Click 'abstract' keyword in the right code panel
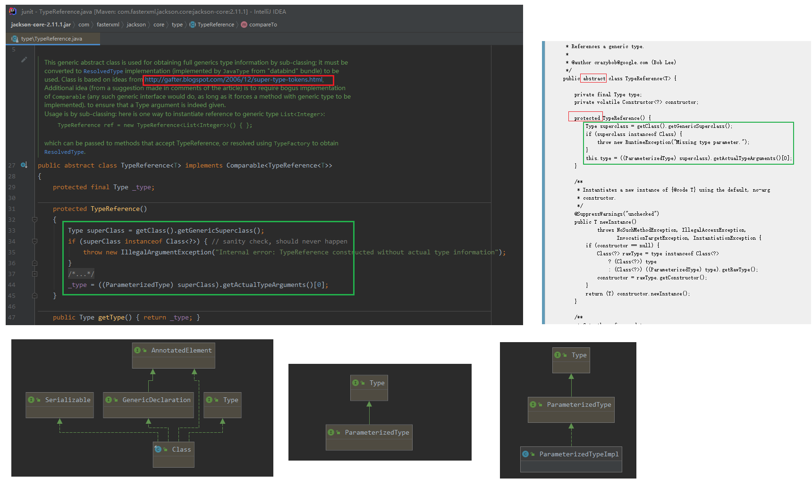Image resolution: width=812 pixels, height=504 pixels. tap(594, 78)
